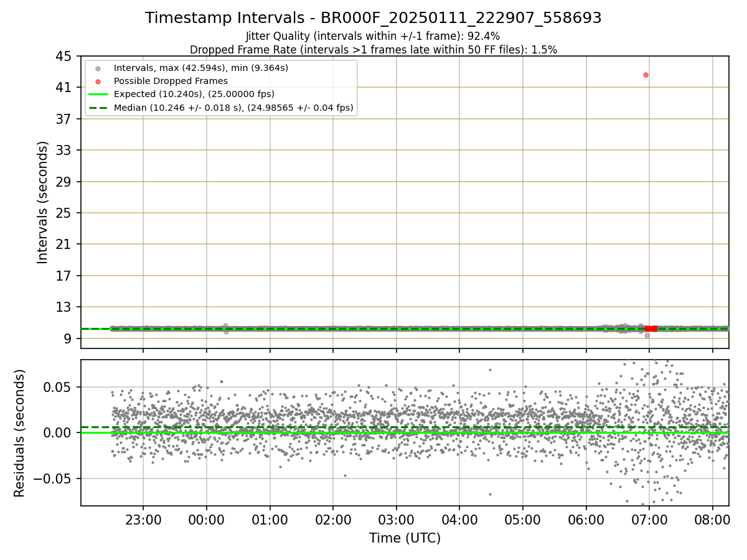Image resolution: width=747 pixels, height=560 pixels.
Task: Click the '01:00' time tick label
Action: (x=270, y=520)
